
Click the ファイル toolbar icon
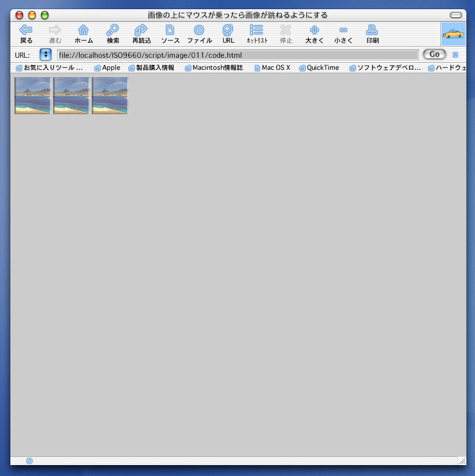click(199, 33)
